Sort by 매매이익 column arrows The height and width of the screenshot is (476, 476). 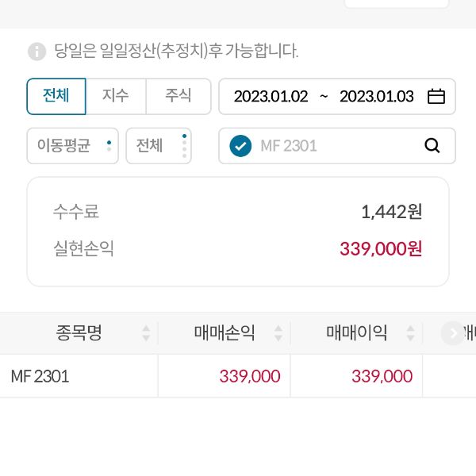(410, 333)
